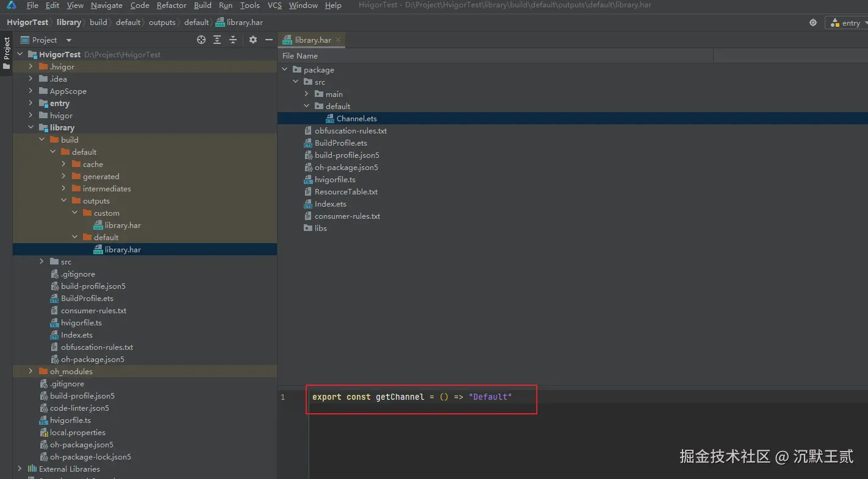Click library in the breadcrumb bar

(69, 23)
